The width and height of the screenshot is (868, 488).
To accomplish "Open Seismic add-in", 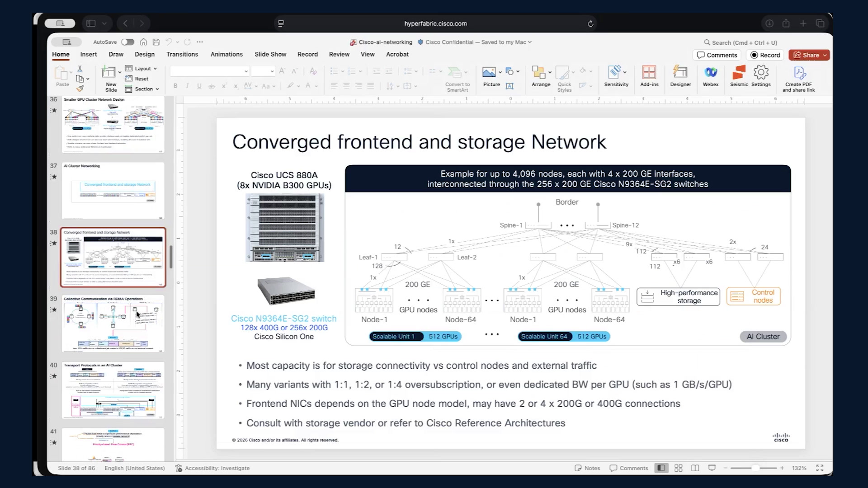I will tap(739, 76).
